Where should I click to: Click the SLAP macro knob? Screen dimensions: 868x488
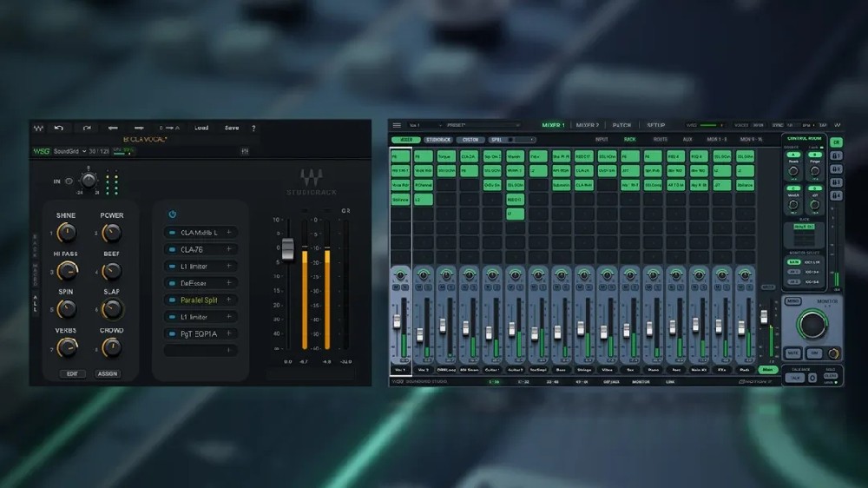pos(112,309)
